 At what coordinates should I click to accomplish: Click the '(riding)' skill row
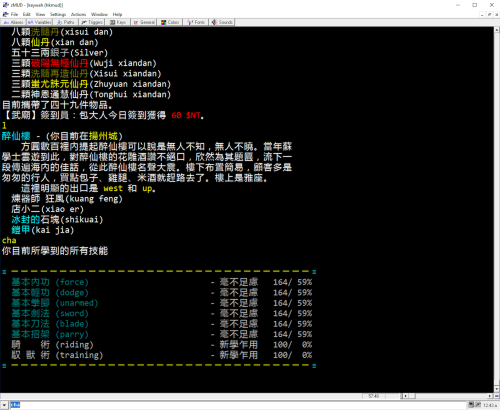coord(162,344)
